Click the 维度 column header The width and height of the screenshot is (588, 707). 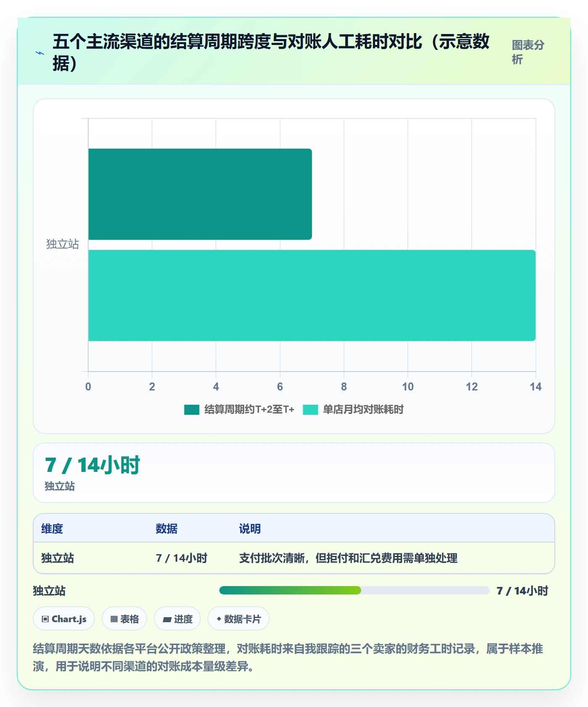click(x=52, y=529)
